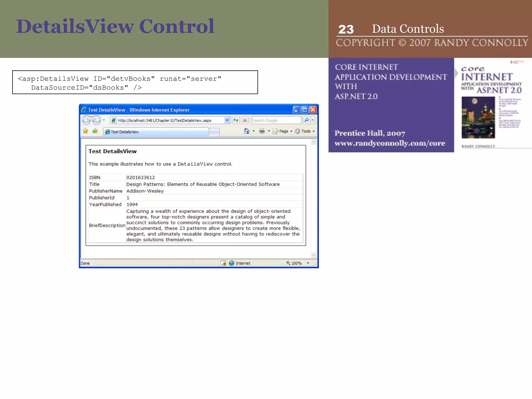Image resolution: width=532 pixels, height=399 pixels.
Task: Open the Tools menu
Action: pyautogui.click(x=305, y=131)
